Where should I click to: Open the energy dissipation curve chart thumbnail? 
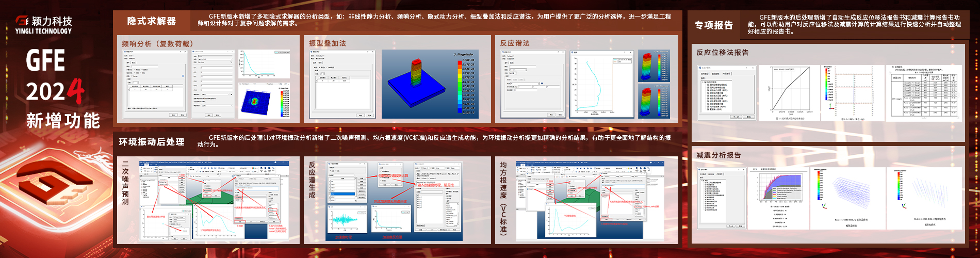tap(779, 198)
